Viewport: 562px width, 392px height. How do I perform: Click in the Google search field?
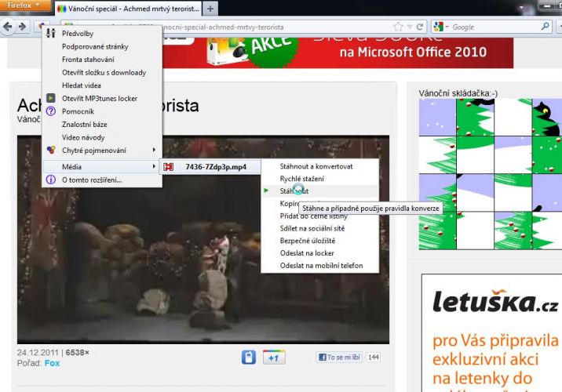click(x=494, y=27)
